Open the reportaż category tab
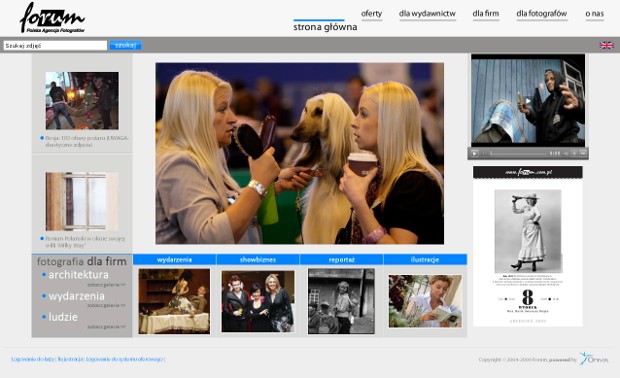Screen dimensions: 620x378 (x=341, y=260)
